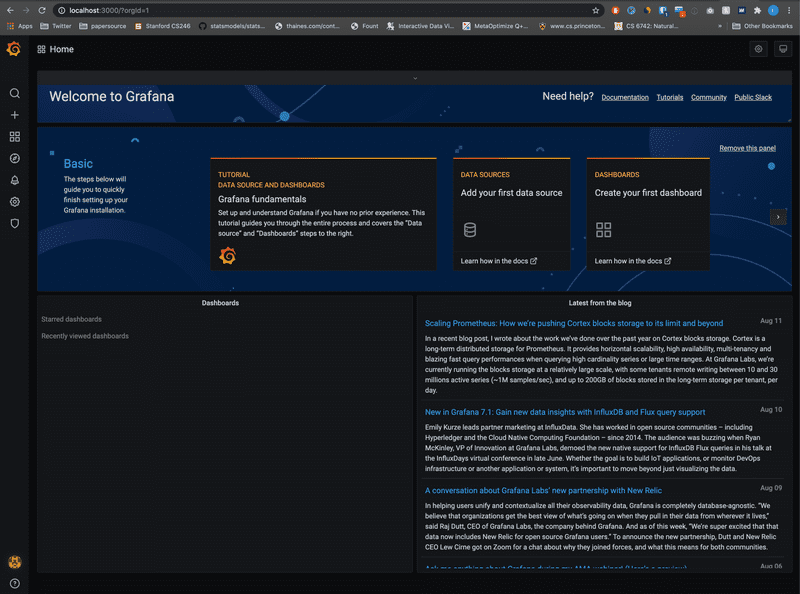Open the Dashboards grid icon in sidebar

pyautogui.click(x=15, y=137)
